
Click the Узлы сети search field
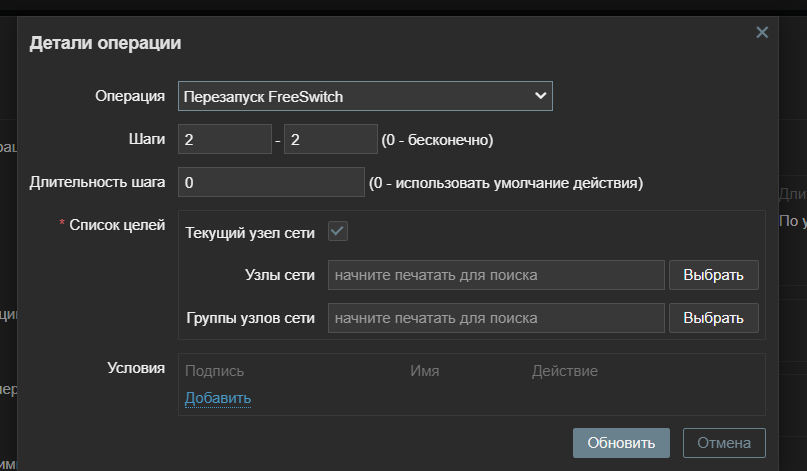pyautogui.click(x=496, y=275)
